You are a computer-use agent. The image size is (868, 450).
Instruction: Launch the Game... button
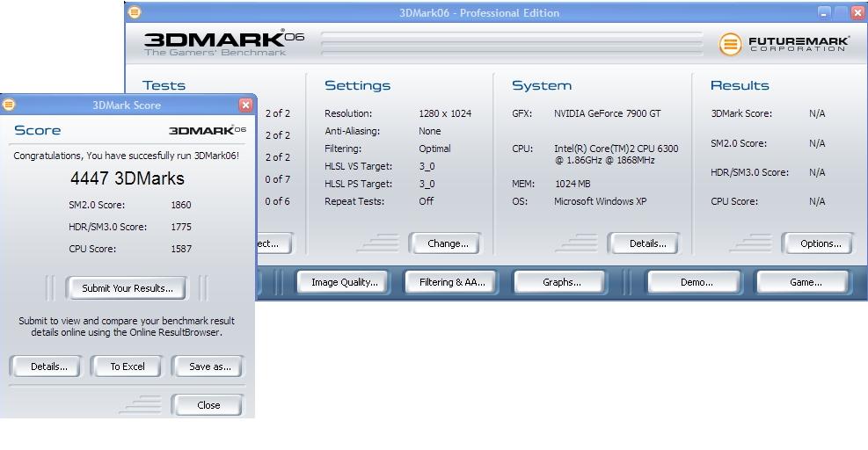point(803,282)
